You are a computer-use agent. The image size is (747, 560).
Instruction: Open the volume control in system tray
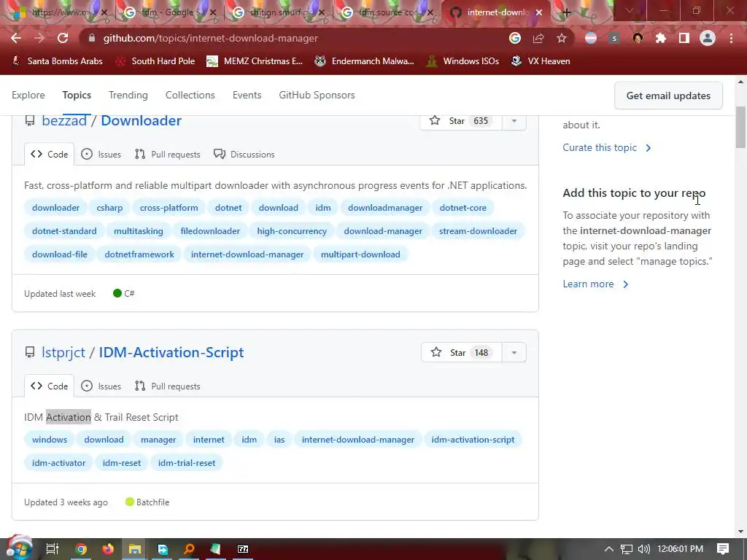643,549
